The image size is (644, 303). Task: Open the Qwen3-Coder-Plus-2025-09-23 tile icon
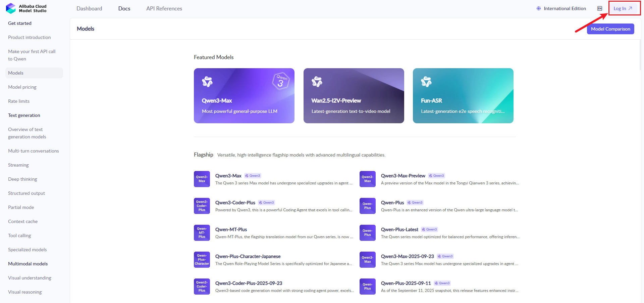202,287
